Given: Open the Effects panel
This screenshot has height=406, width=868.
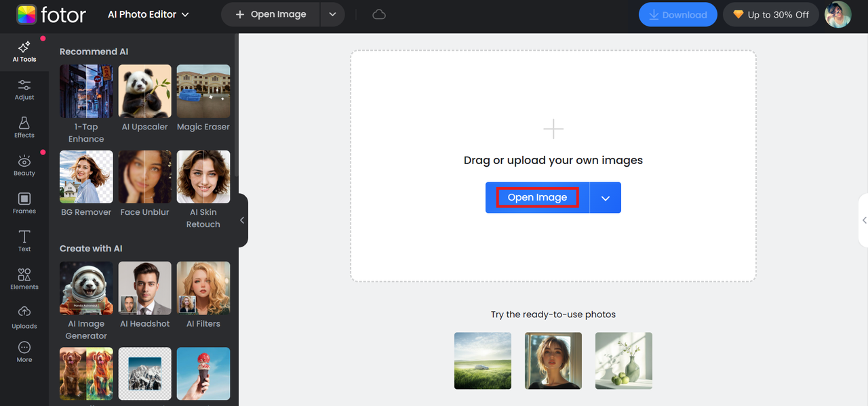Looking at the screenshot, I should click(x=24, y=127).
